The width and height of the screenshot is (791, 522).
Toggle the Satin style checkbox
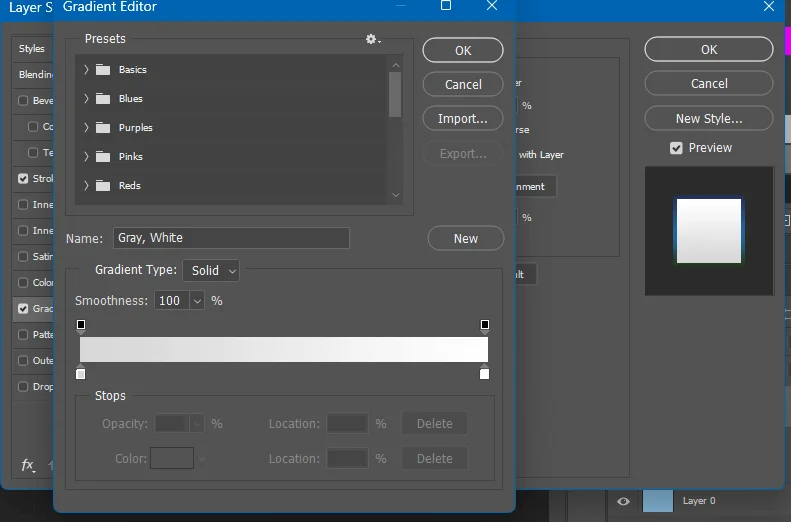coord(23,256)
